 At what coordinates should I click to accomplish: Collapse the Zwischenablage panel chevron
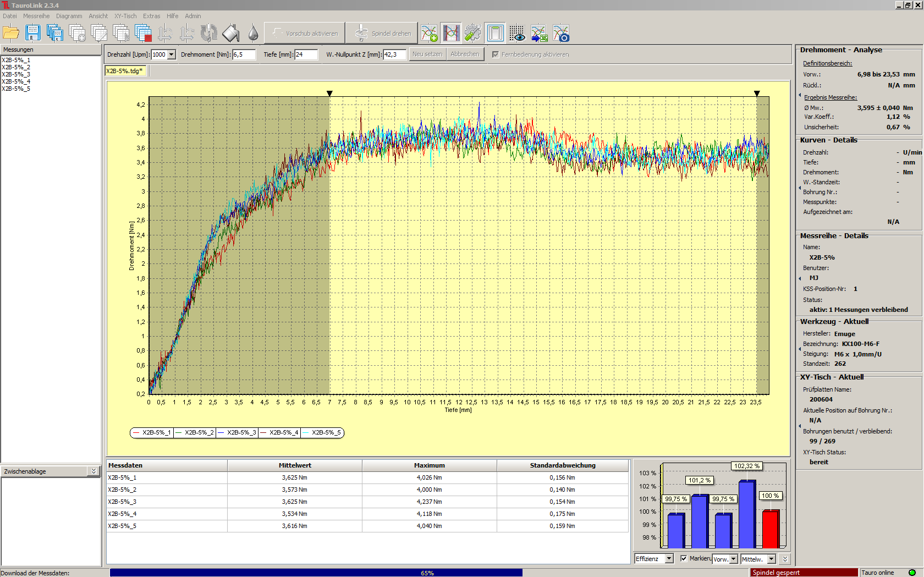(x=94, y=471)
